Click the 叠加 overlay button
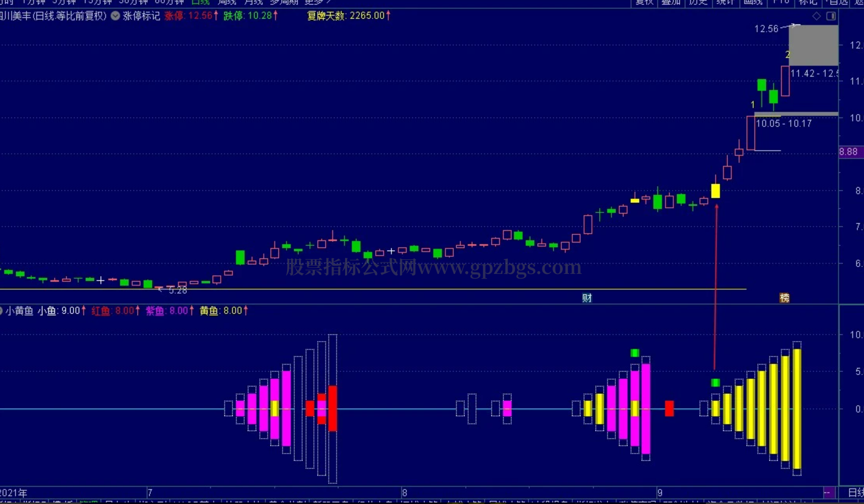 point(671,2)
